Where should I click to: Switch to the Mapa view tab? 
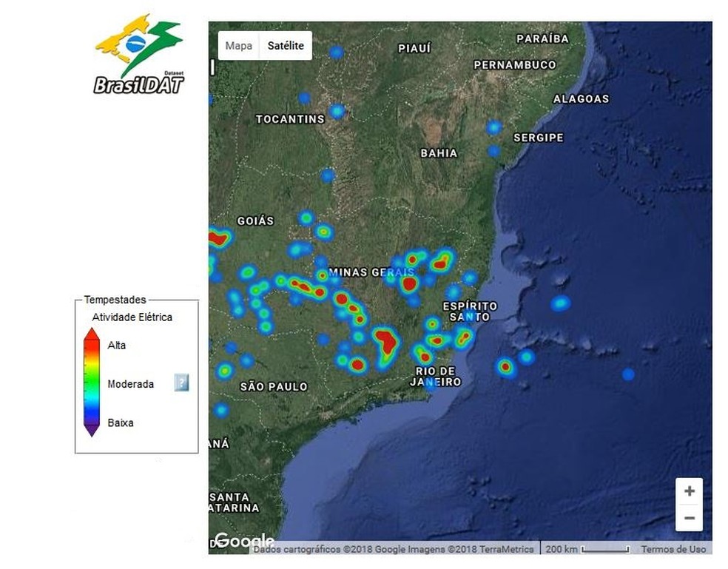tap(238, 46)
